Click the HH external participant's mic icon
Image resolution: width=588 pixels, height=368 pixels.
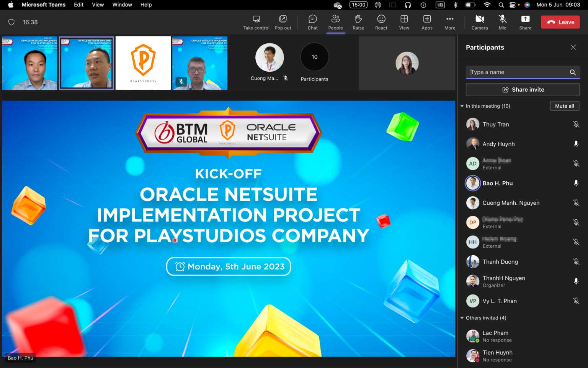(x=576, y=242)
